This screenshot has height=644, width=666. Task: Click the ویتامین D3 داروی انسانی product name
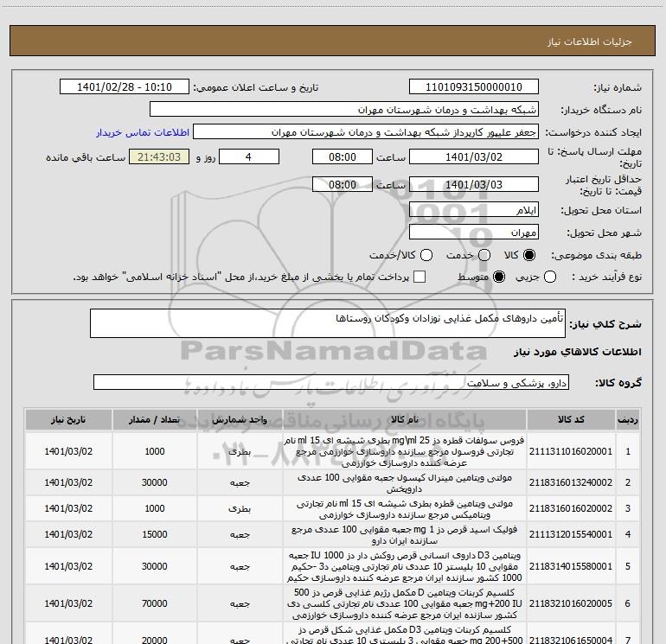405,566
